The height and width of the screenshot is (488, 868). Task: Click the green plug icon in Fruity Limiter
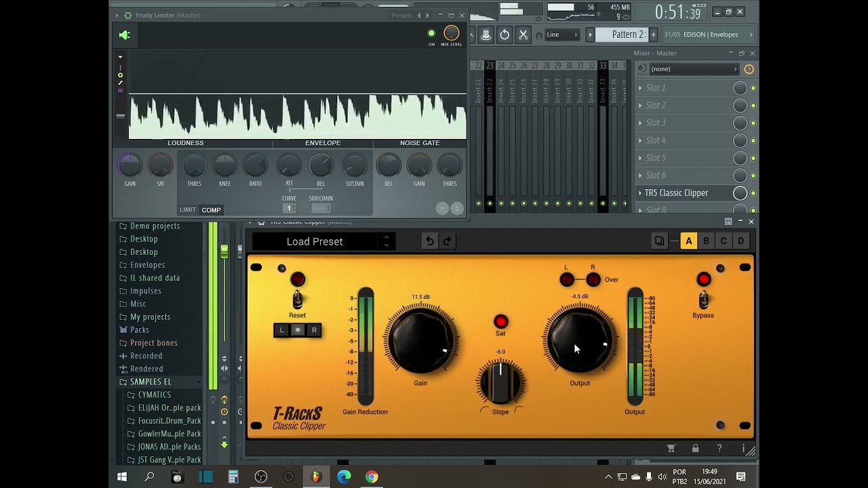coord(125,35)
